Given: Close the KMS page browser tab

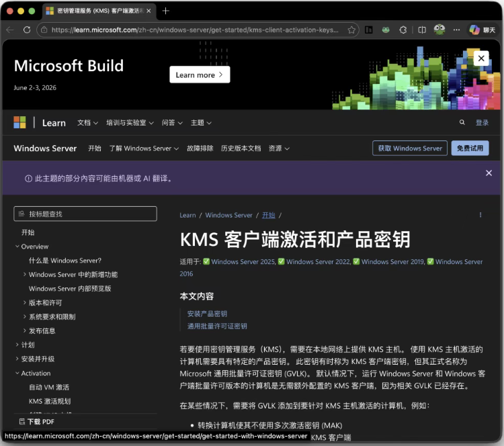Looking at the screenshot, I should point(149,11).
